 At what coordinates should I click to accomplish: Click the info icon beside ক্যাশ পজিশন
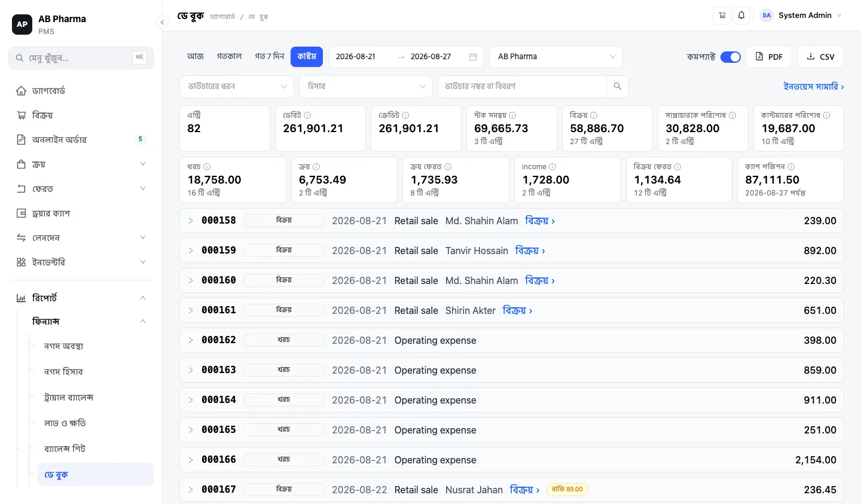pyautogui.click(x=791, y=167)
